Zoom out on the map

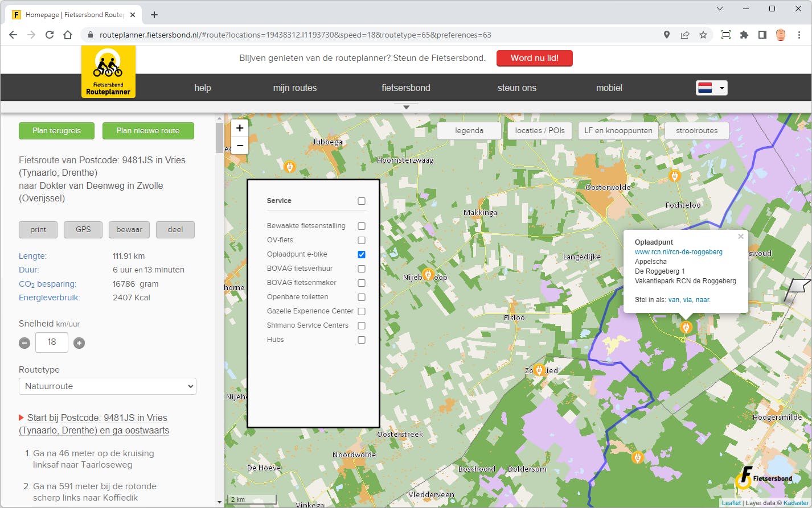pyautogui.click(x=240, y=146)
